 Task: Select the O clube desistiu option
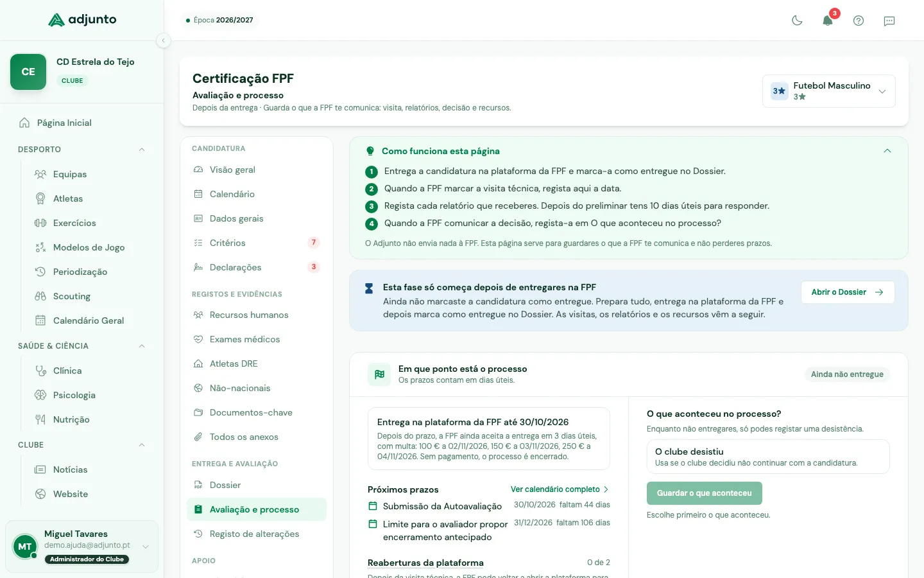pyautogui.click(x=768, y=457)
